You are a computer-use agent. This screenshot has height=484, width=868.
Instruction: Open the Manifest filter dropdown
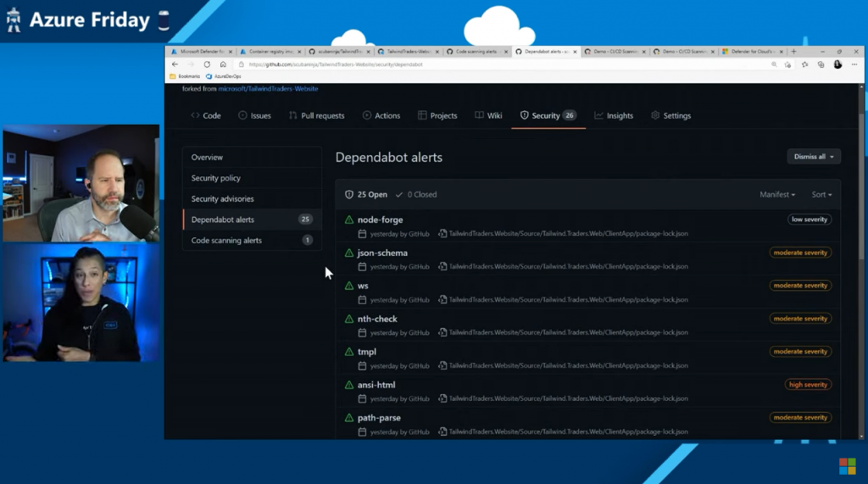[x=777, y=194]
